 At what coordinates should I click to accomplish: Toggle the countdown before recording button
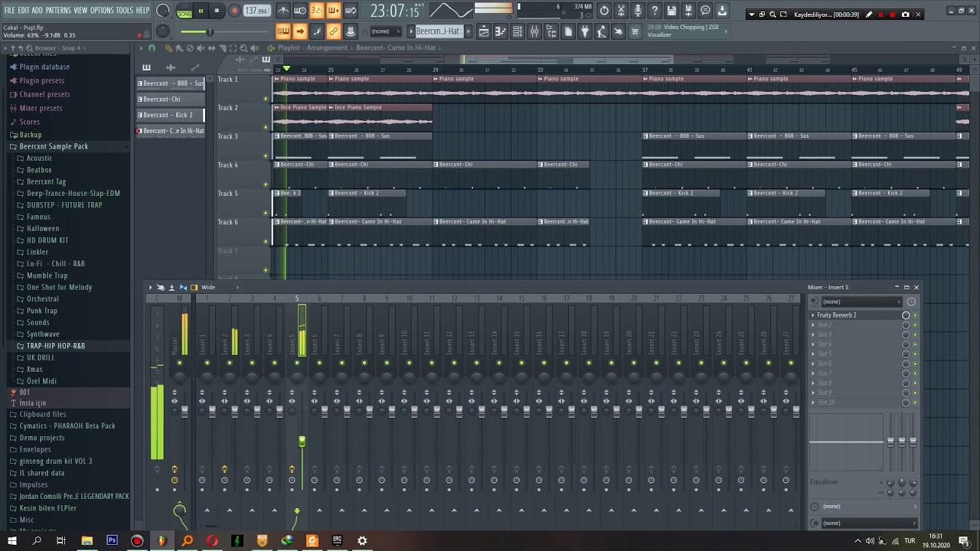(x=316, y=11)
